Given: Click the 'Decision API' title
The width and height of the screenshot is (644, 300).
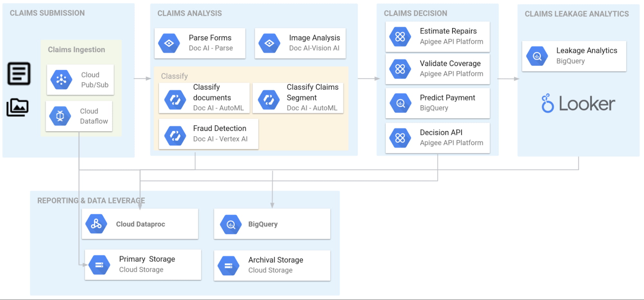Looking at the screenshot, I should click(x=441, y=132).
